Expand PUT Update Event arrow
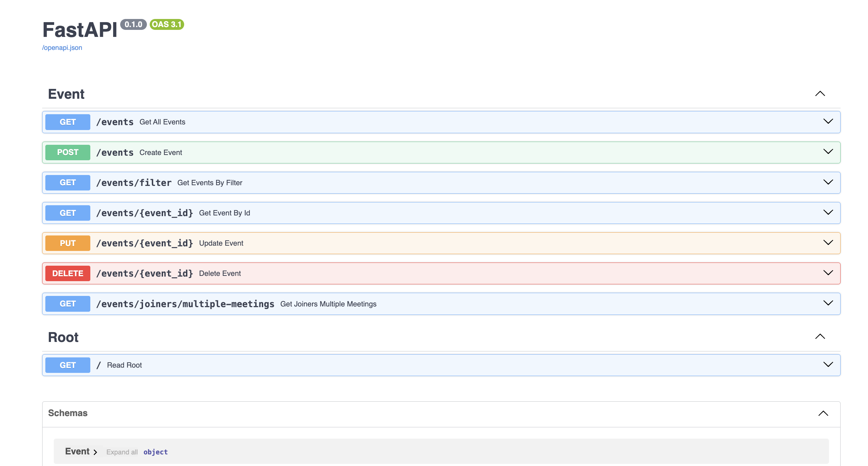 (828, 242)
